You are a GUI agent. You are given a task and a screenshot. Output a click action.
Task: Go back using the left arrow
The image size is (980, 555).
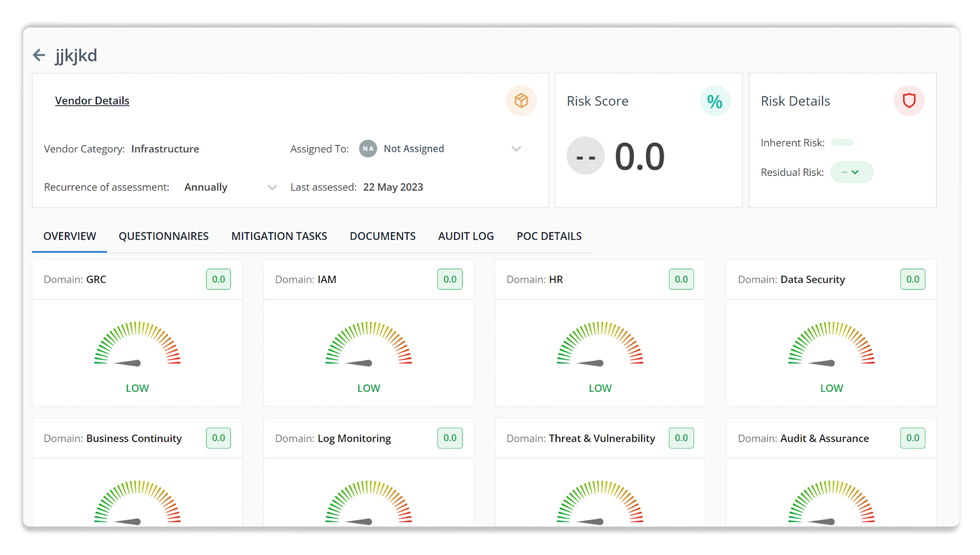(39, 55)
